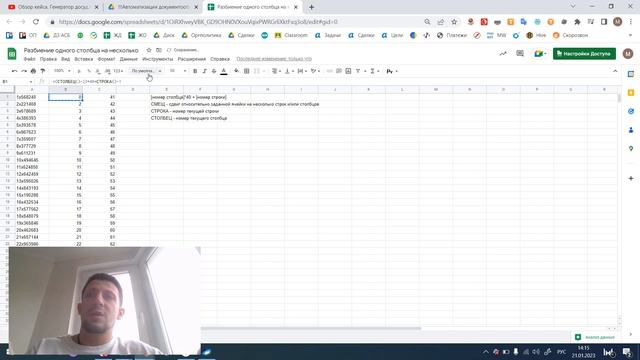Bookmark this page with the star
Image resolution: width=640 pixels, height=360 pixels.
454,22
